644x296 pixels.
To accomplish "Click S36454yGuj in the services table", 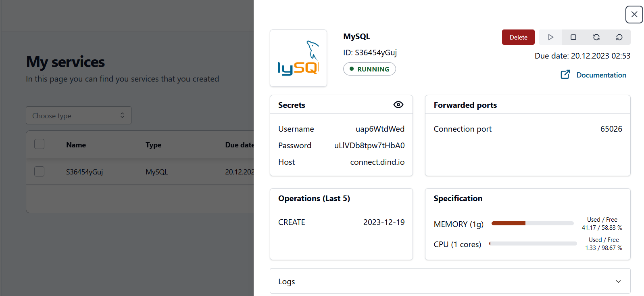I will (x=85, y=172).
